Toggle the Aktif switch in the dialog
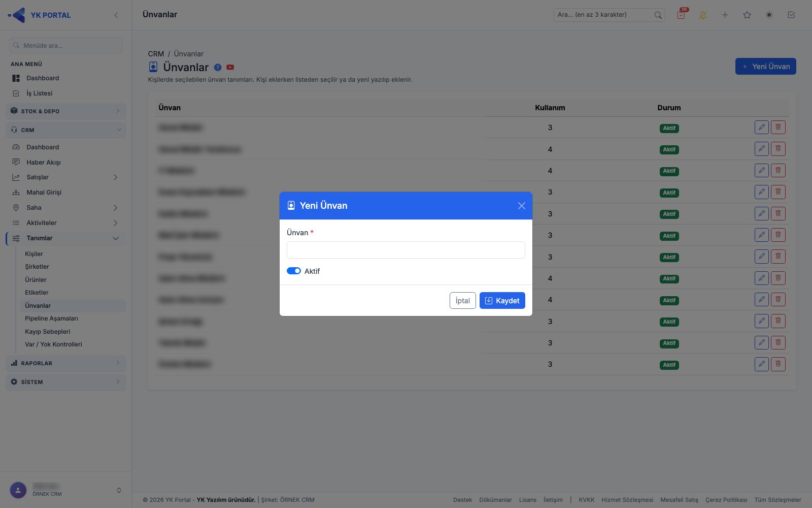 [294, 271]
